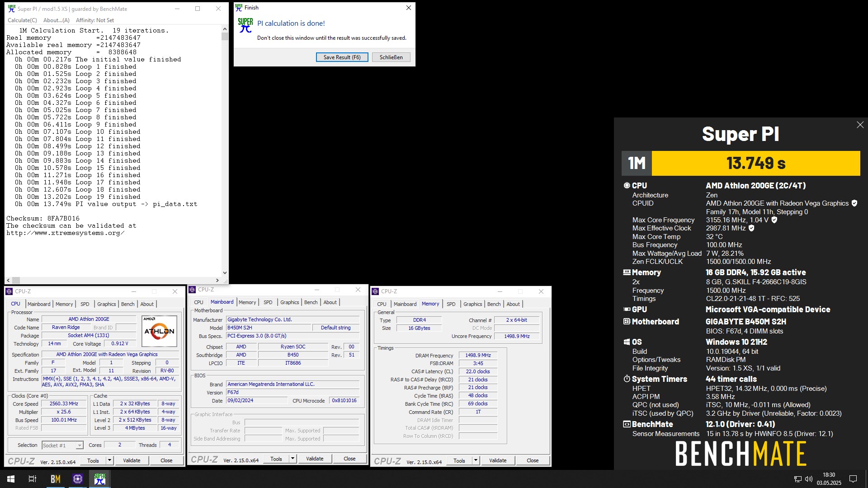This screenshot has width=868, height=488.
Task: Open About tab in Mainboard CPU-Z window
Action: [330, 302]
